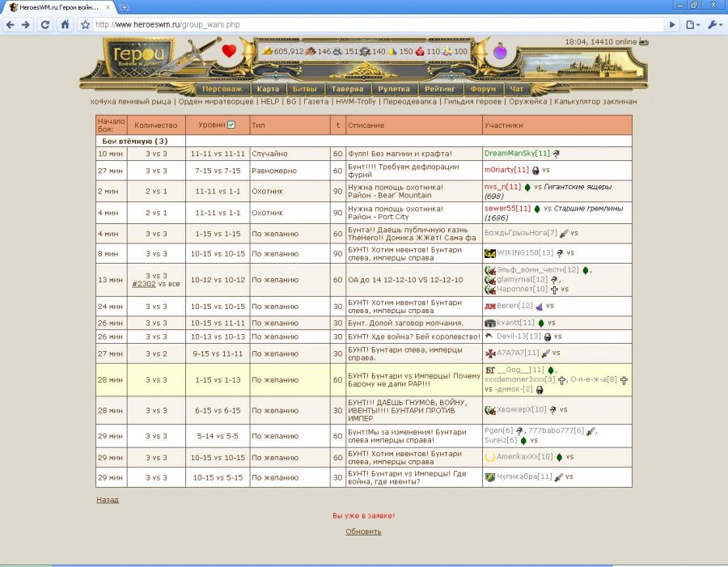Click cross clan icon next to A7A7A7[11]
This screenshot has height=567, width=728.
[490, 353]
